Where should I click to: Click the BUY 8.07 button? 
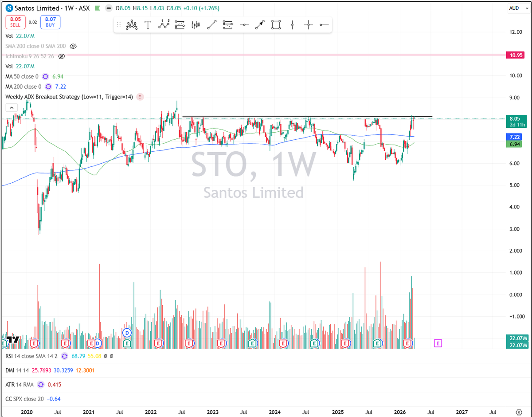[x=50, y=22]
